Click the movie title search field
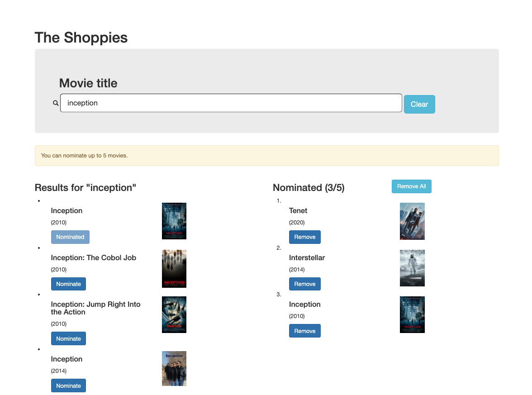The image size is (532, 395). (x=231, y=103)
